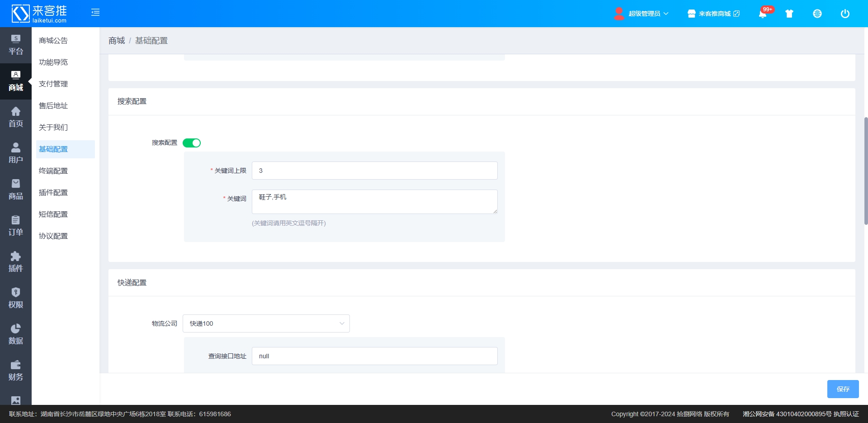Open the 插件 puzzle icon section
This screenshot has height=423, width=868.
16,262
